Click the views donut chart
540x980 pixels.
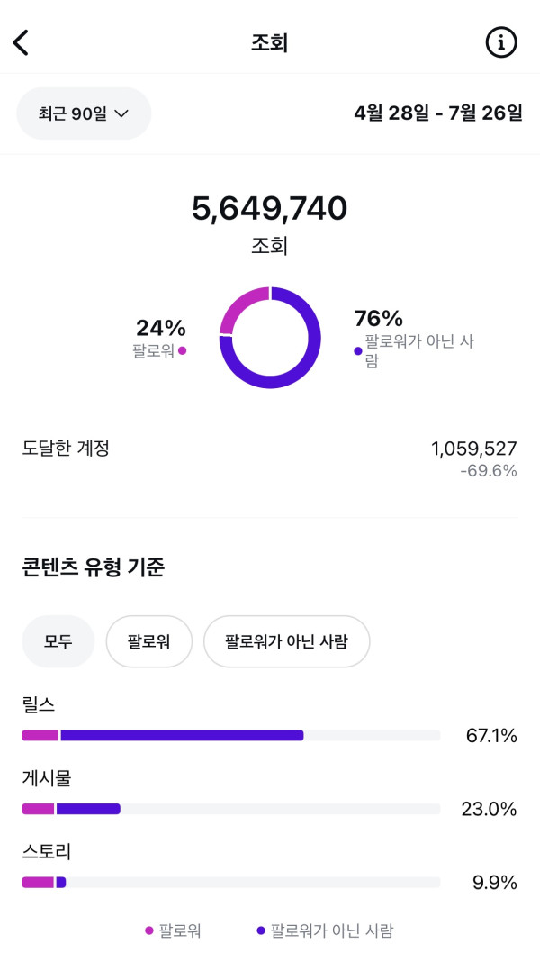click(270, 338)
